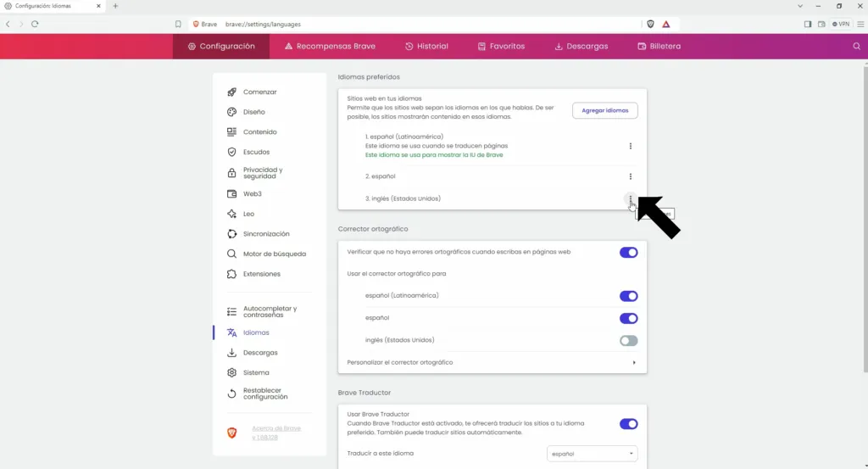Viewport: 868px width, 469px height.
Task: Turn off Usar Brave Traductor switch
Action: tap(628, 424)
